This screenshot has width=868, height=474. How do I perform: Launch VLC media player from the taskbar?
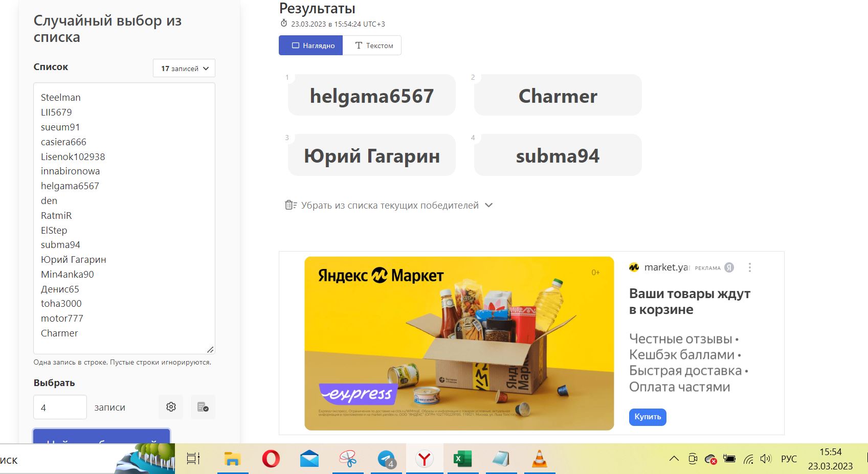pos(539,459)
